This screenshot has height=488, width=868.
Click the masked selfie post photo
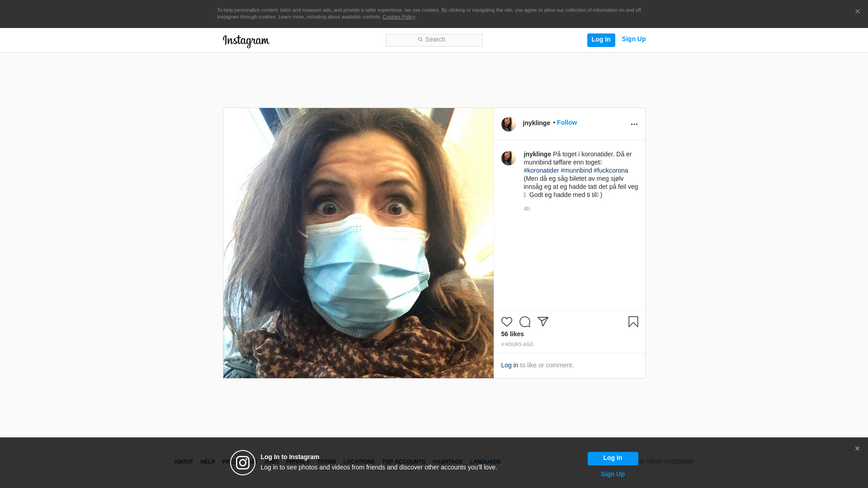coord(358,243)
